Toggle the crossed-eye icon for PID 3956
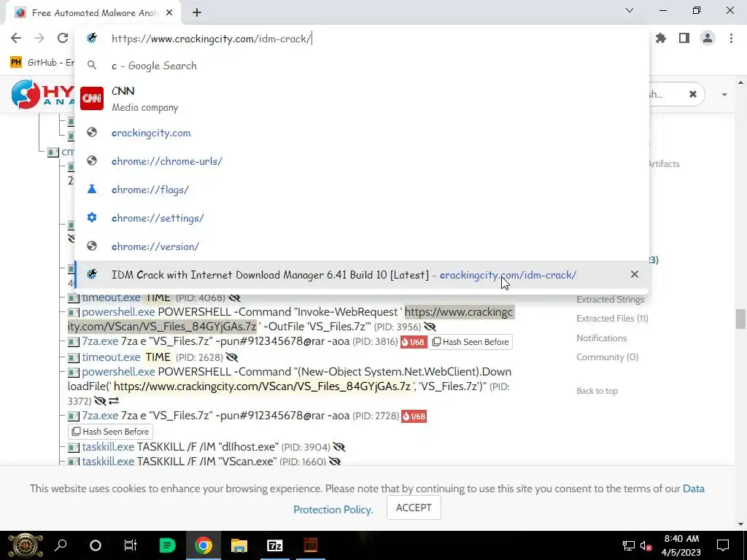The width and height of the screenshot is (747, 560). pos(430,327)
